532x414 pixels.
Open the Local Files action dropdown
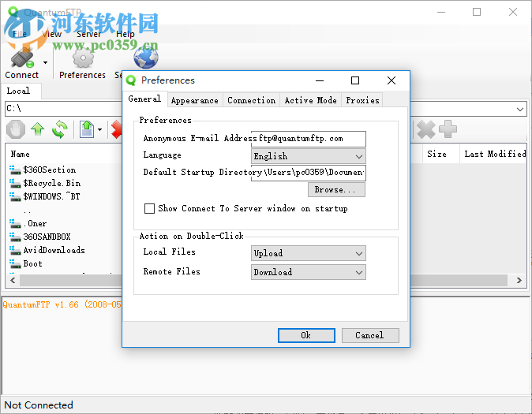309,253
